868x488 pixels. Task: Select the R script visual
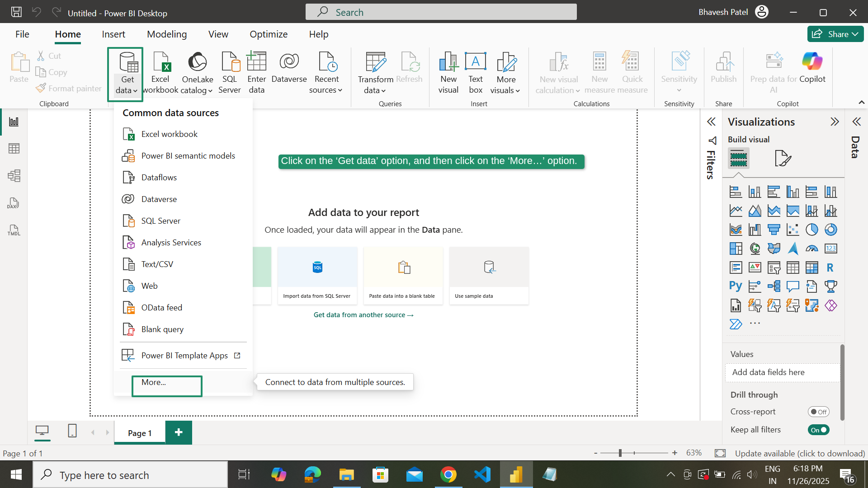[830, 267]
